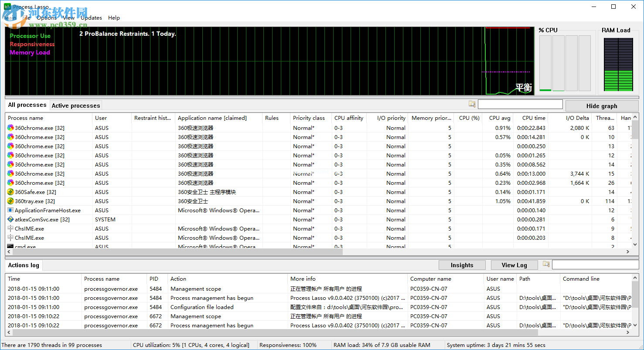The height and width of the screenshot is (350, 644).
Task: Switch to the All processes tab
Action: pyautogui.click(x=27, y=105)
